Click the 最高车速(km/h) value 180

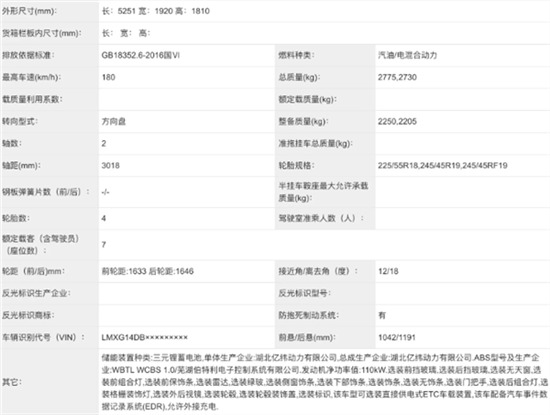click(108, 77)
